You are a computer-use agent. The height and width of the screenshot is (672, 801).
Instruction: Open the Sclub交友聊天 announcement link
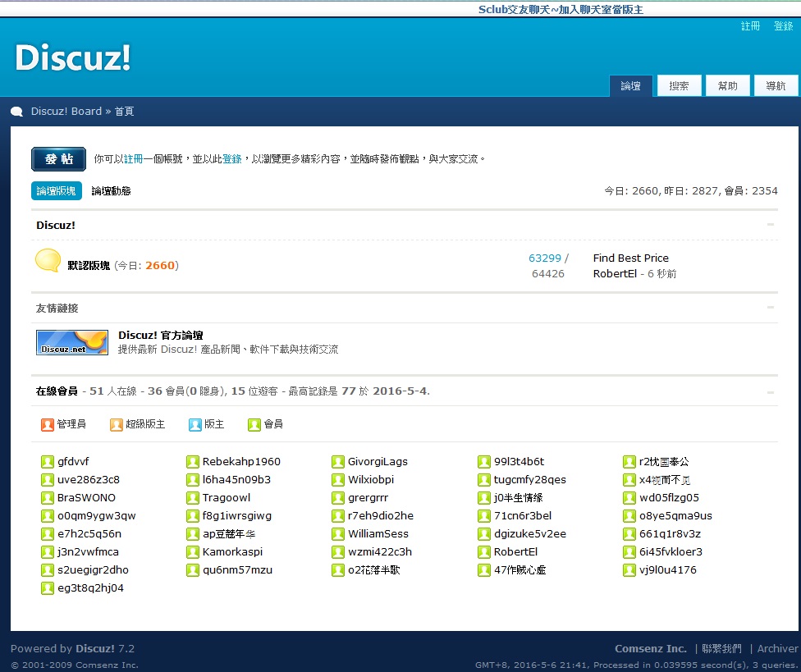(x=561, y=10)
